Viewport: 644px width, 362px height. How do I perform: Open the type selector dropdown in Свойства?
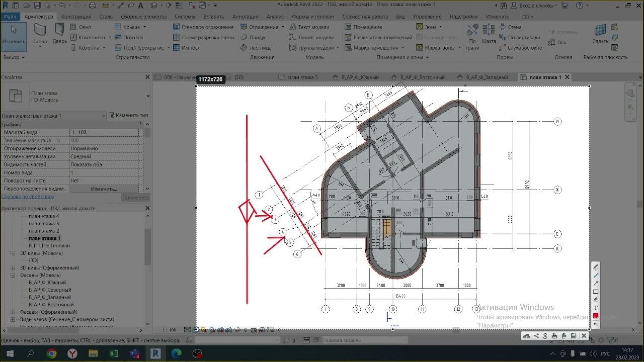[148, 96]
